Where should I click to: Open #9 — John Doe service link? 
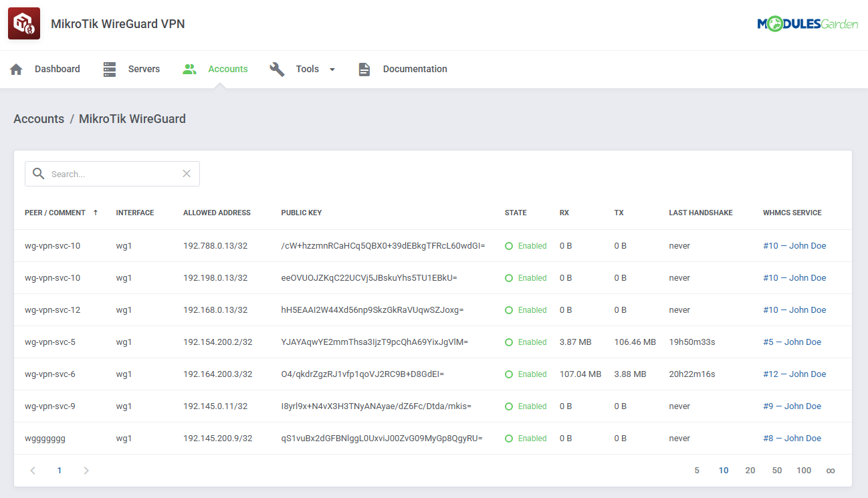pyautogui.click(x=792, y=406)
